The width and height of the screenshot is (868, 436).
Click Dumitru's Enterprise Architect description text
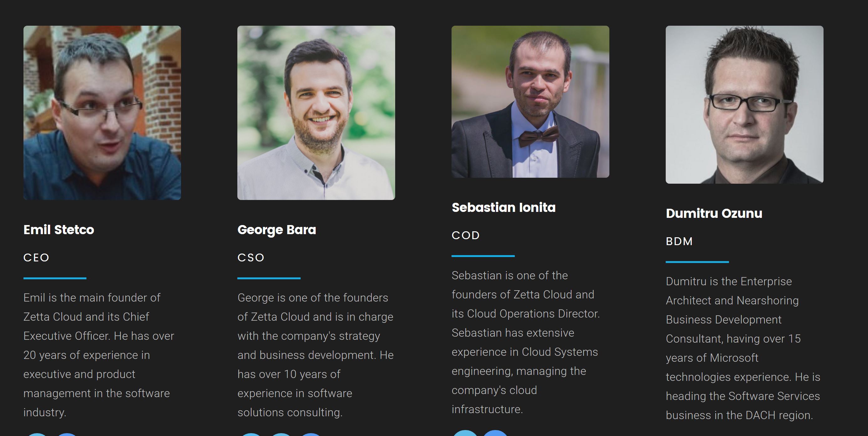[x=743, y=348]
